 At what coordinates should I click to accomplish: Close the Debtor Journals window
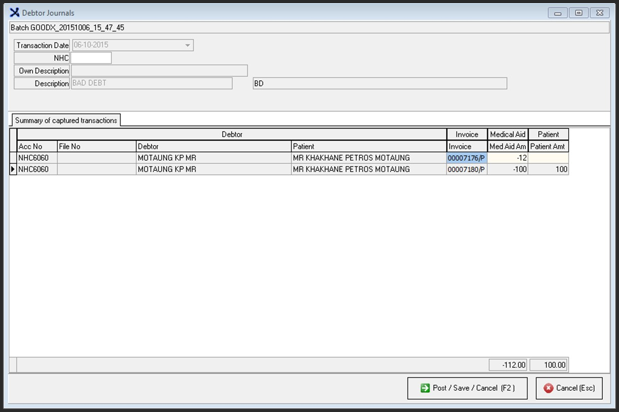(599, 13)
